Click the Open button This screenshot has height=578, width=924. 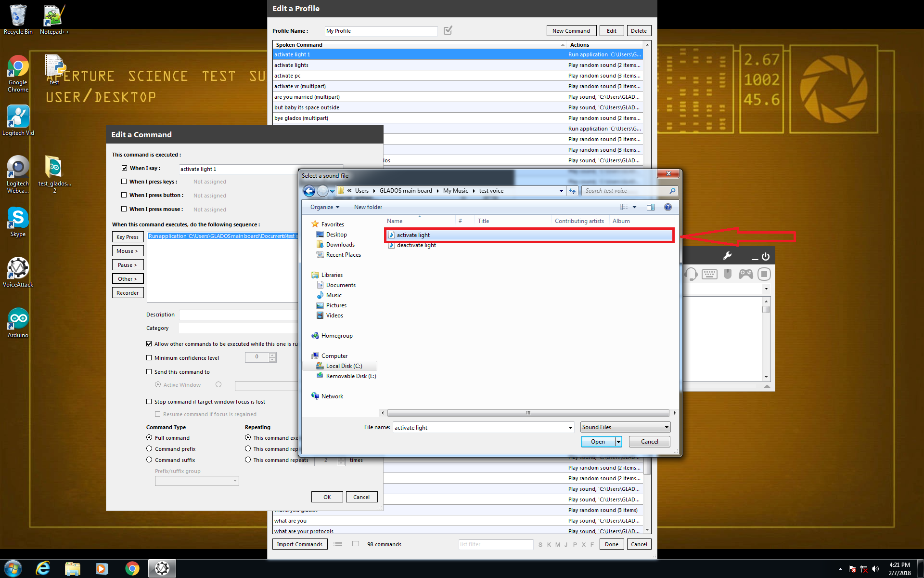point(597,442)
